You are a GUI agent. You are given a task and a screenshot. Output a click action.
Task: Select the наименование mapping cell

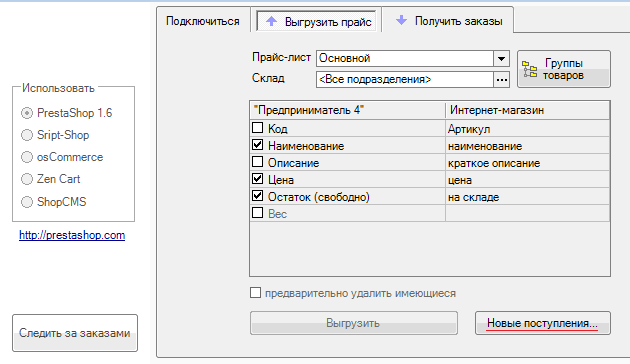click(x=528, y=146)
